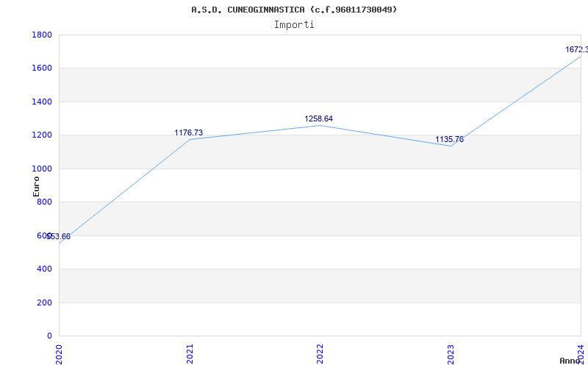Click the Euro y-axis label
The width and height of the screenshot is (588, 368).
tap(37, 185)
